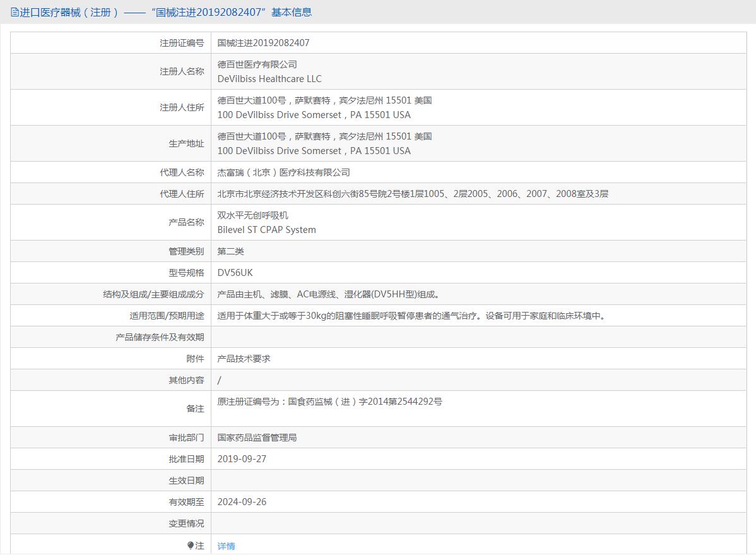Click DeVilbiss Healthcare LLC text
The width and height of the screenshot is (756, 555).
coord(269,79)
